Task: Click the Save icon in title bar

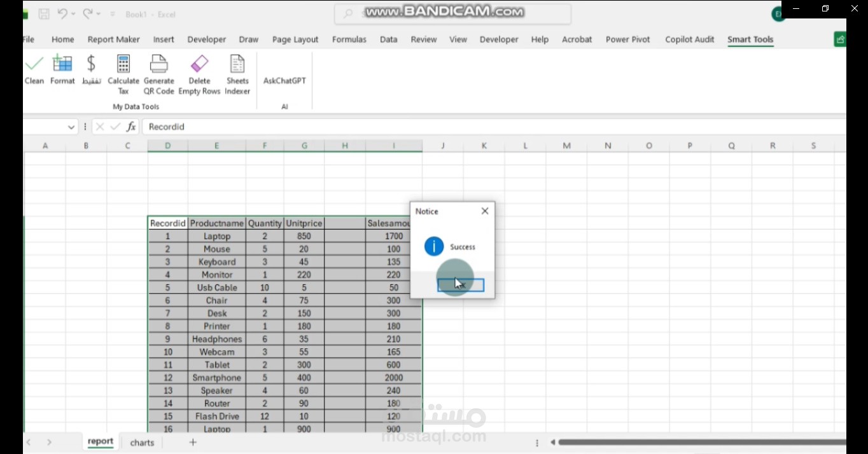Action: click(44, 14)
